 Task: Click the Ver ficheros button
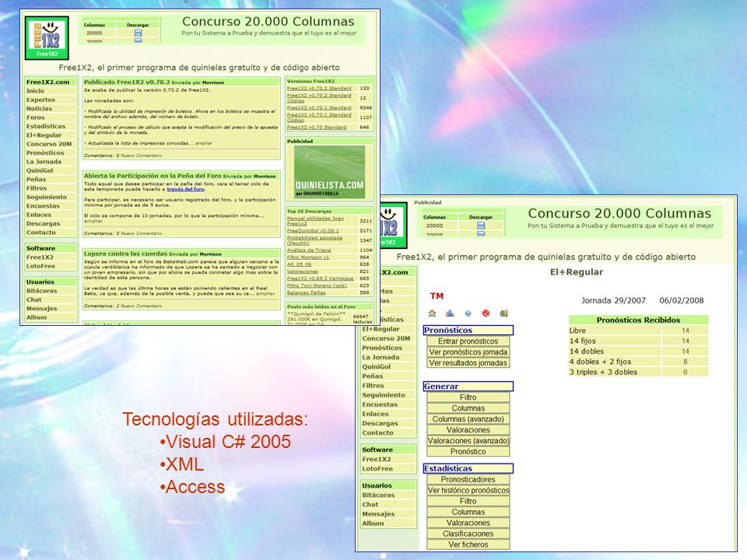pyautogui.click(x=468, y=544)
